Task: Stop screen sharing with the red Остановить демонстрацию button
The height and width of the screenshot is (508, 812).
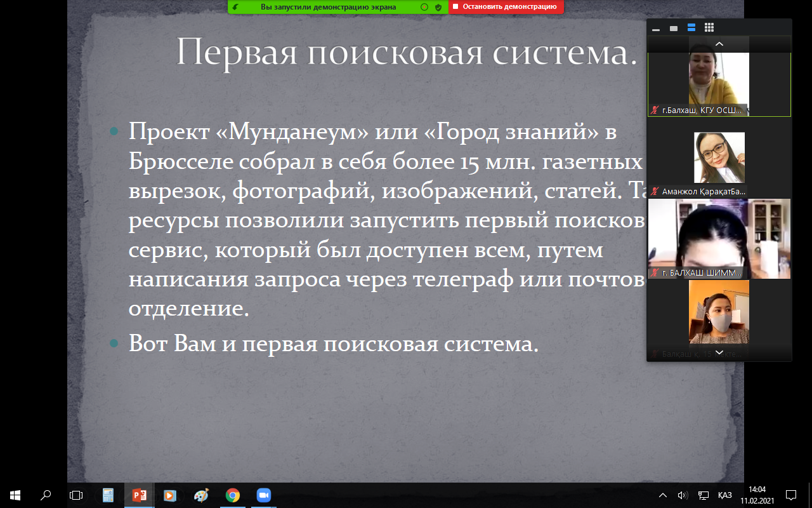Action: (506, 7)
